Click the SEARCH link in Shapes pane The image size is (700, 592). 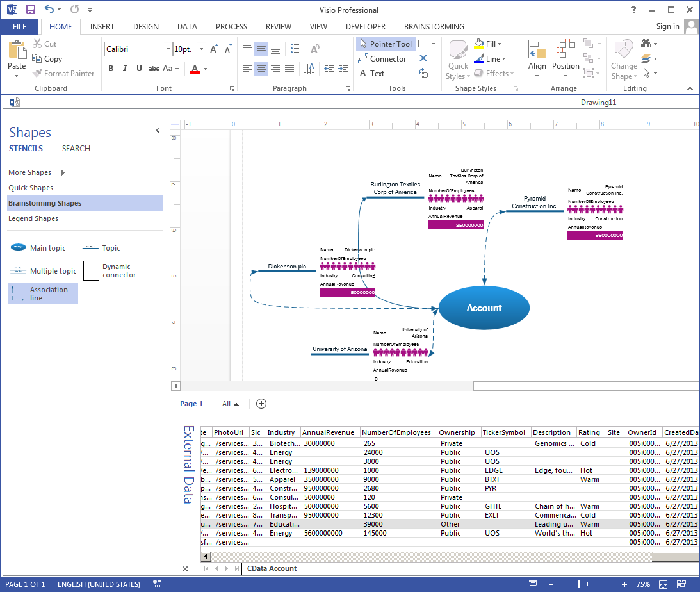76,149
